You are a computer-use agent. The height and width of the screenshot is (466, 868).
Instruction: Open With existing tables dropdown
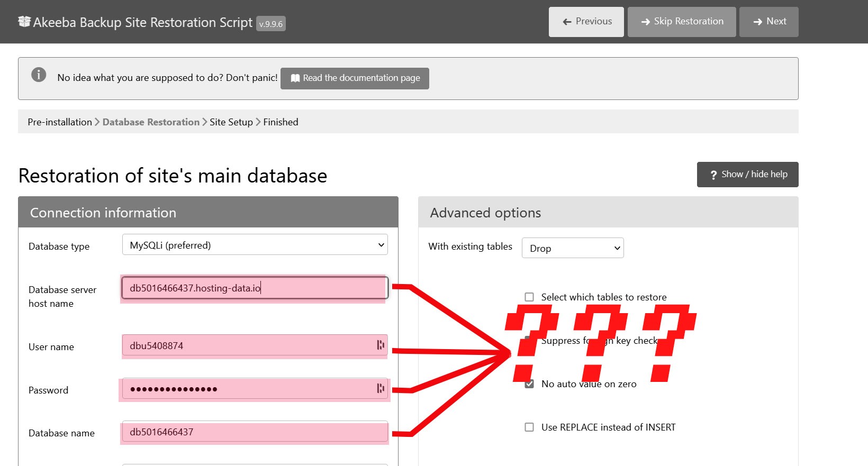tap(573, 248)
